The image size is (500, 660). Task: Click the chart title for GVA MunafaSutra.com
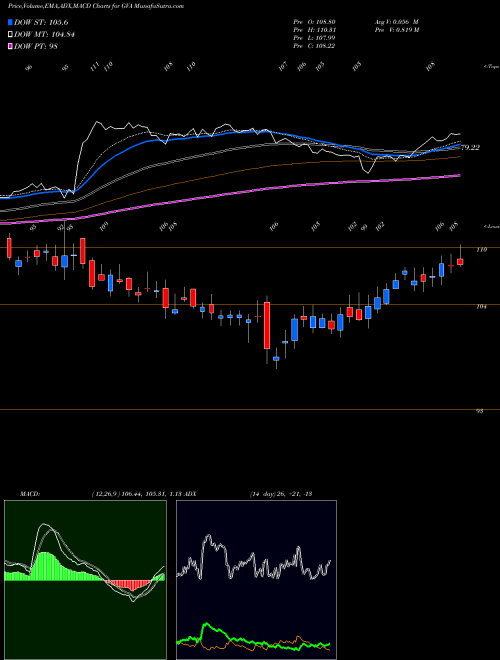pos(96,6)
